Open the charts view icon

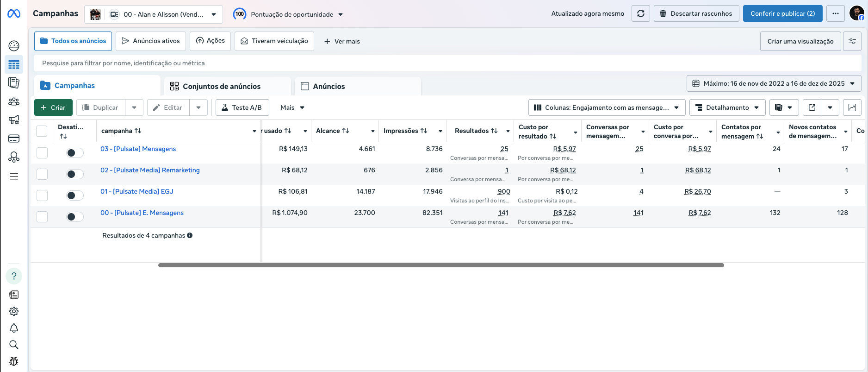(852, 107)
